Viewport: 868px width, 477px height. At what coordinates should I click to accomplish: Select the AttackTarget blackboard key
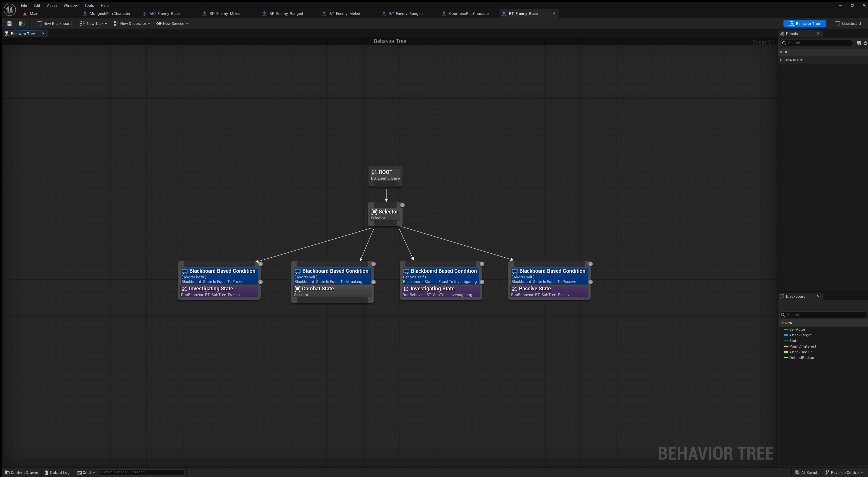800,335
